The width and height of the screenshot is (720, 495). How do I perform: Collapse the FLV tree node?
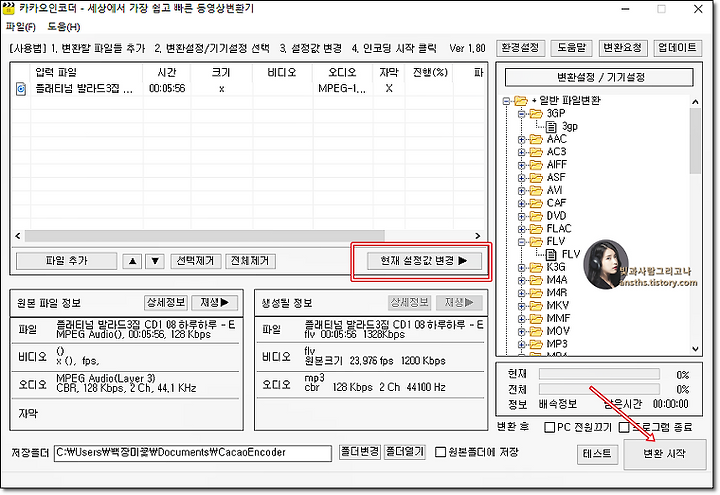pyautogui.click(x=521, y=242)
